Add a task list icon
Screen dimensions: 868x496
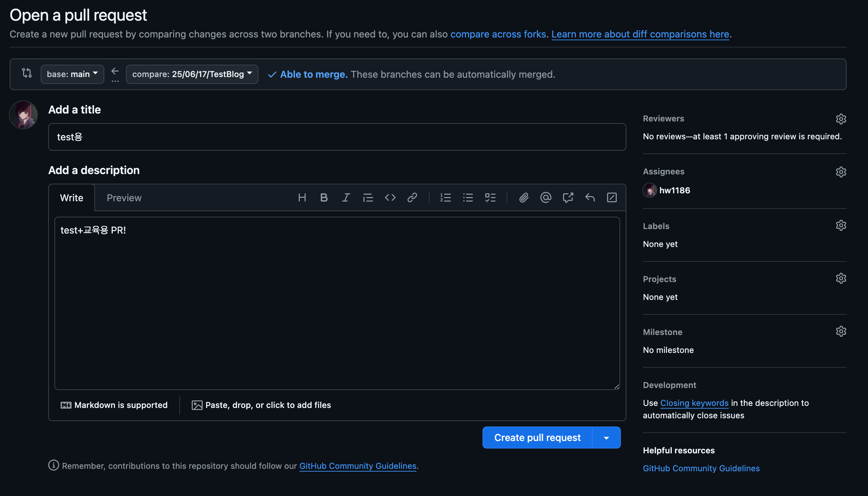(x=490, y=197)
